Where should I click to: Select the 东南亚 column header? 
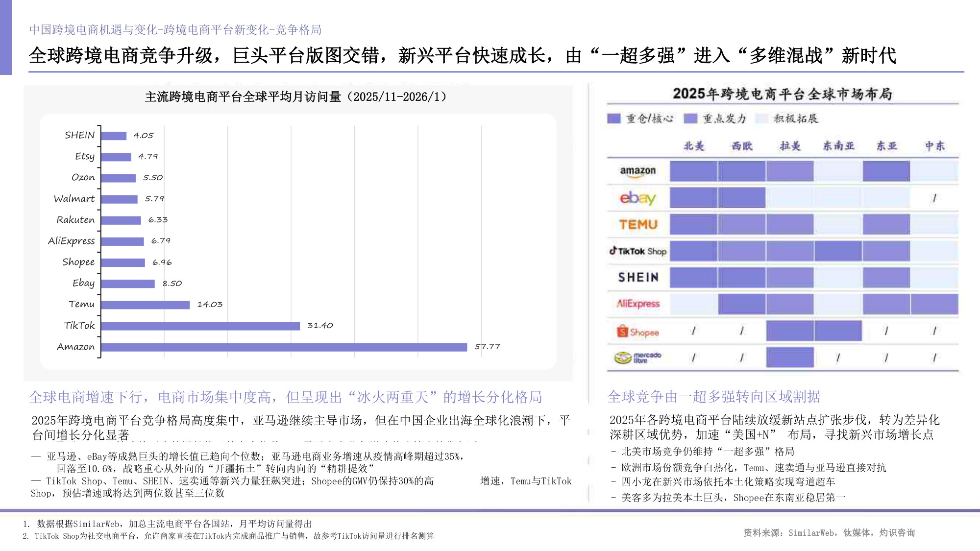(x=838, y=146)
